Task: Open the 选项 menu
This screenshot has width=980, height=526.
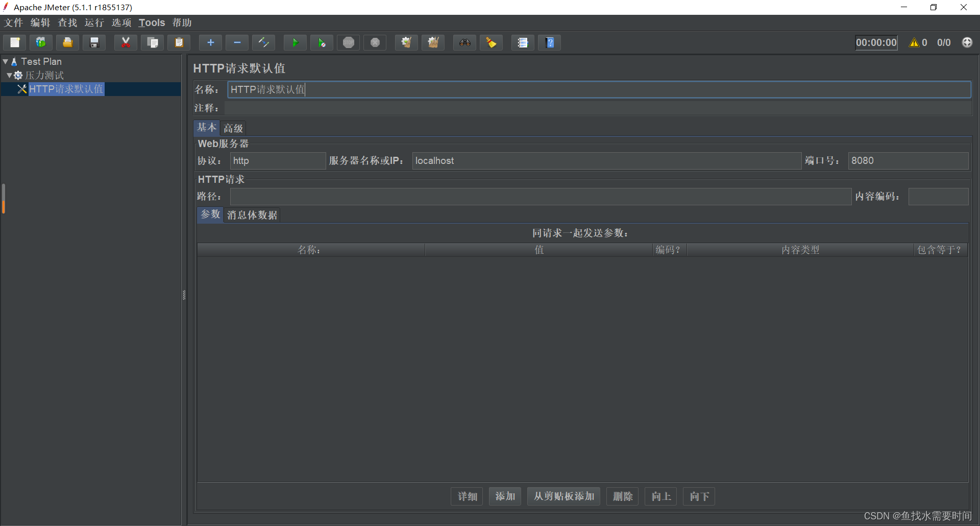Action: [121, 22]
